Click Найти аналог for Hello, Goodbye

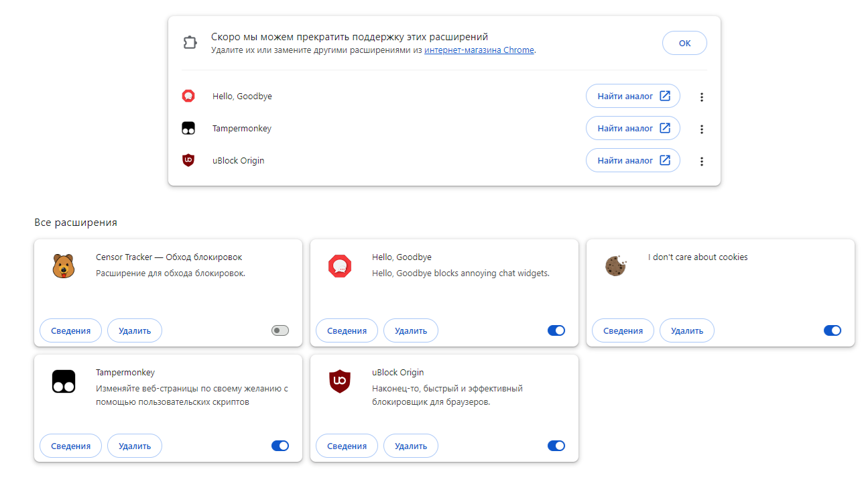633,96
